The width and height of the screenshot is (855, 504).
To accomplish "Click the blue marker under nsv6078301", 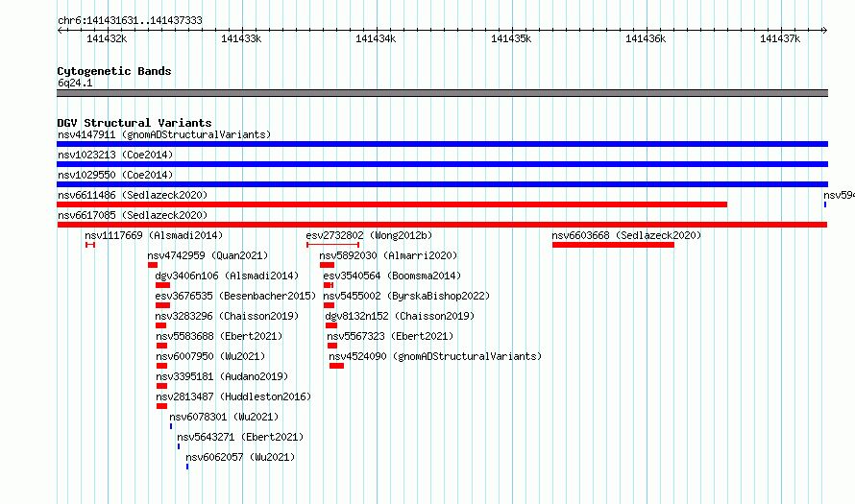I will (x=171, y=426).
